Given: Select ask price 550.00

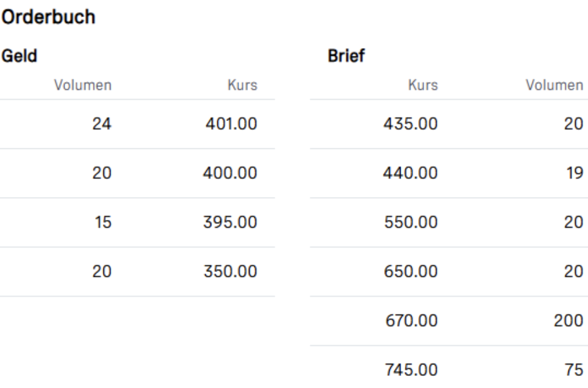Looking at the screenshot, I should click(411, 222).
